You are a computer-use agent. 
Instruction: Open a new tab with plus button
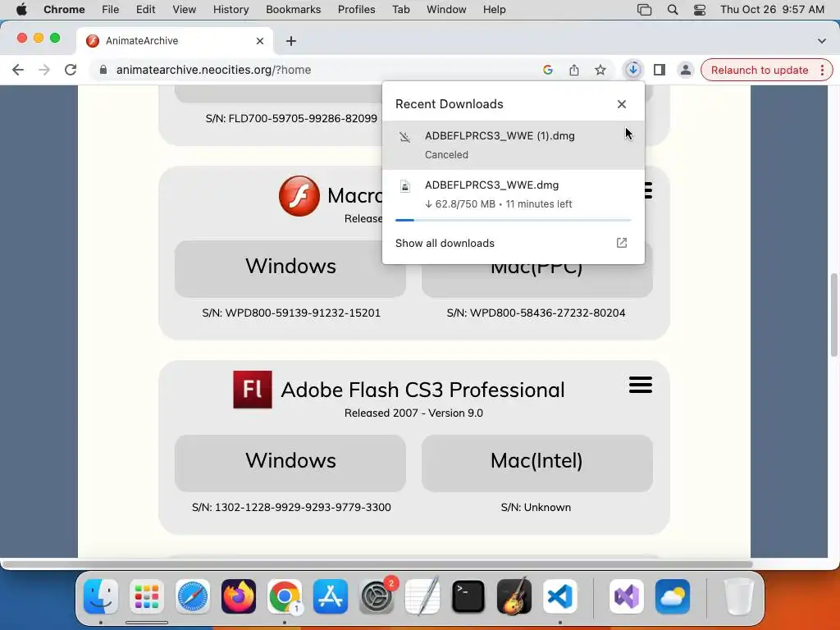point(291,41)
